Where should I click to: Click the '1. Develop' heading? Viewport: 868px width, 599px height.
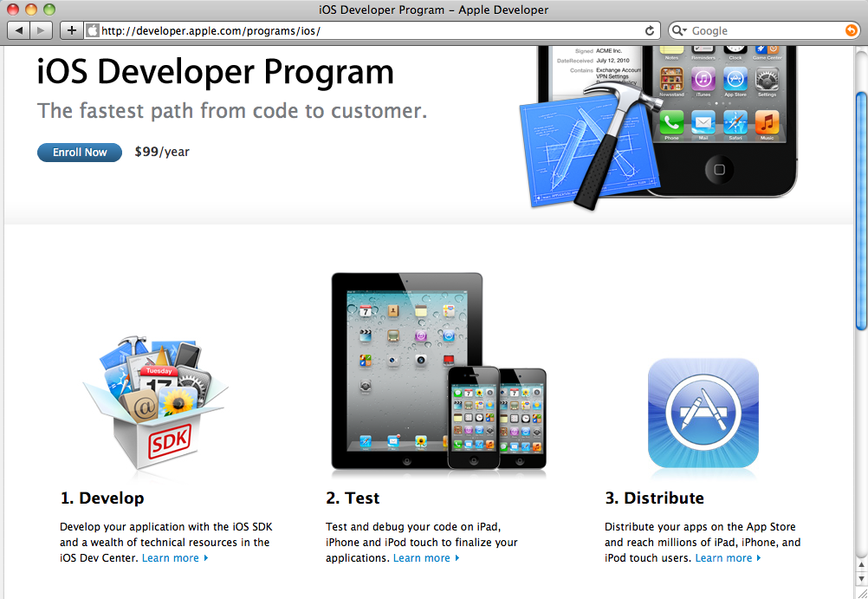(x=102, y=498)
